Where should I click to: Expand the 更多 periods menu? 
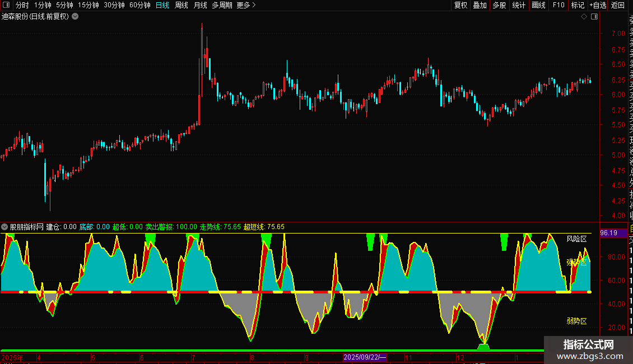click(246, 5)
